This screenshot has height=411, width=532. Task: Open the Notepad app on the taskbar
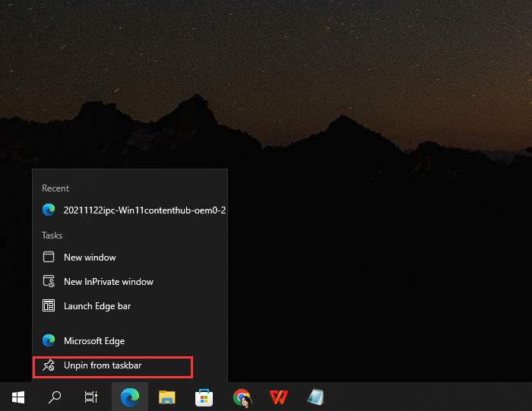pyautogui.click(x=315, y=397)
